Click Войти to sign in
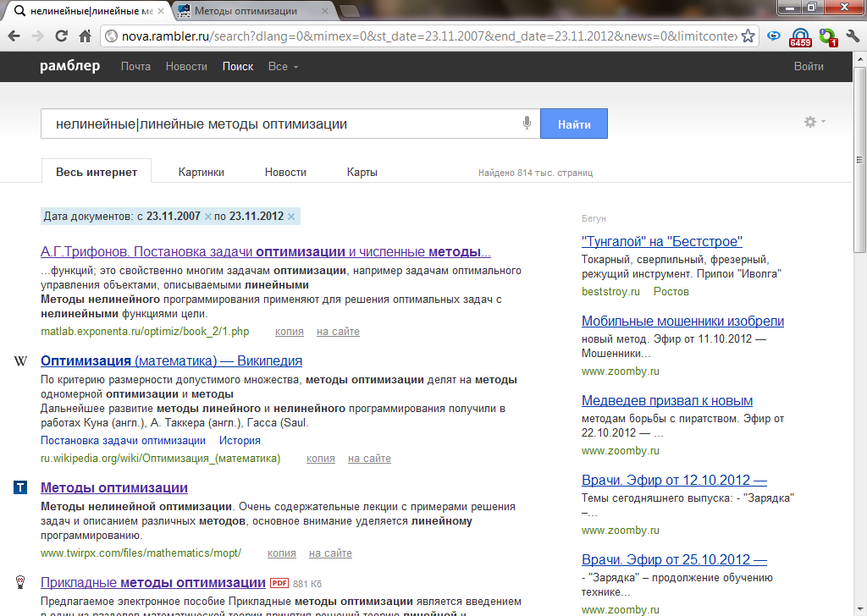 tap(809, 66)
